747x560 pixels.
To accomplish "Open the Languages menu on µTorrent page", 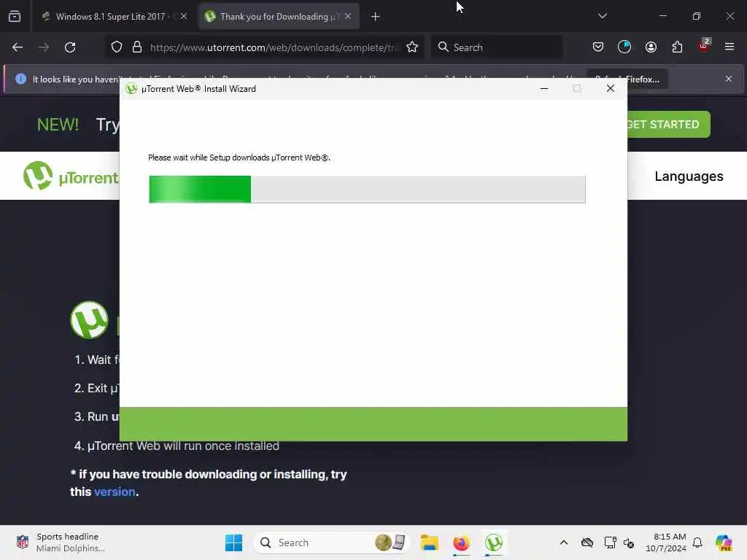I will pyautogui.click(x=689, y=176).
